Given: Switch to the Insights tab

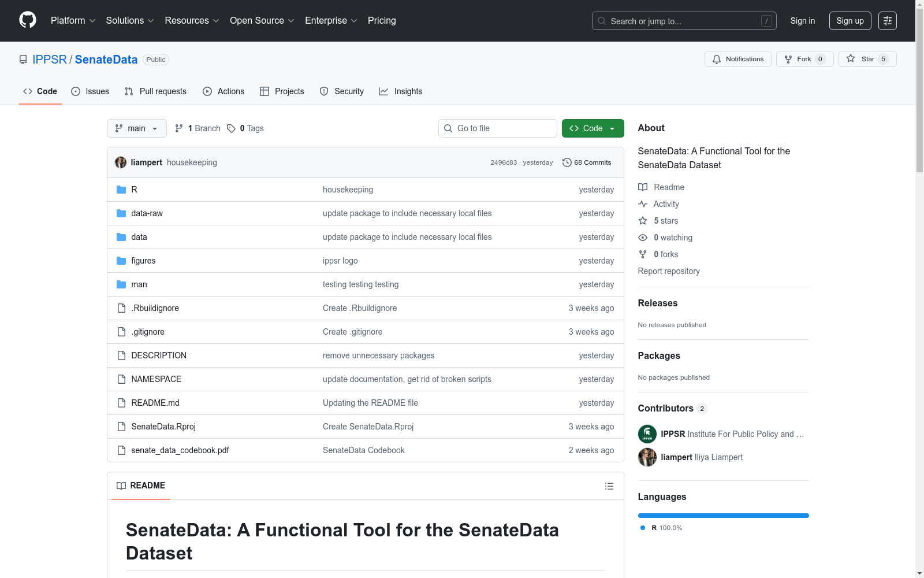Looking at the screenshot, I should pos(401,91).
